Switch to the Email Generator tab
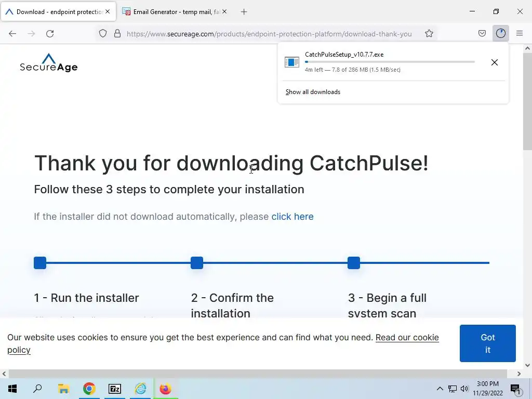This screenshot has height=399, width=532. [x=175, y=12]
